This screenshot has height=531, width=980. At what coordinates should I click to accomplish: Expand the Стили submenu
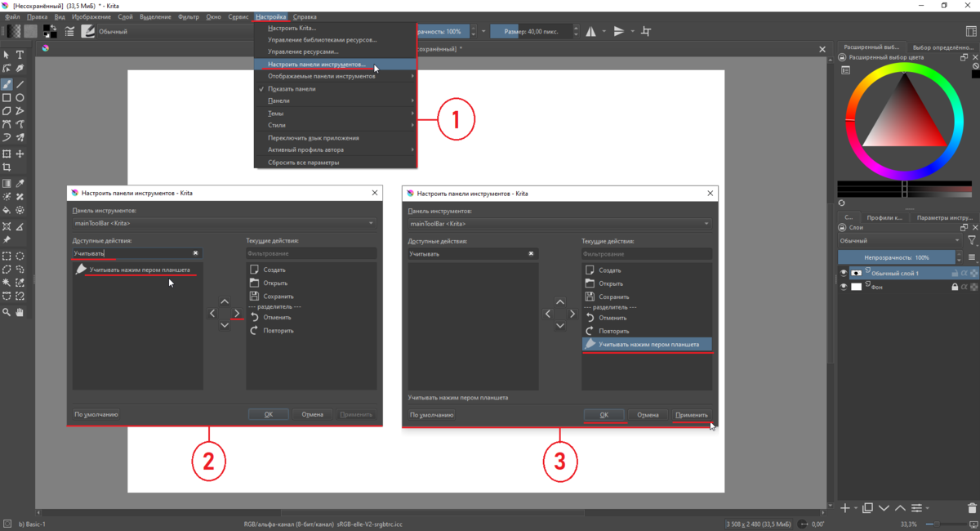tap(336, 125)
